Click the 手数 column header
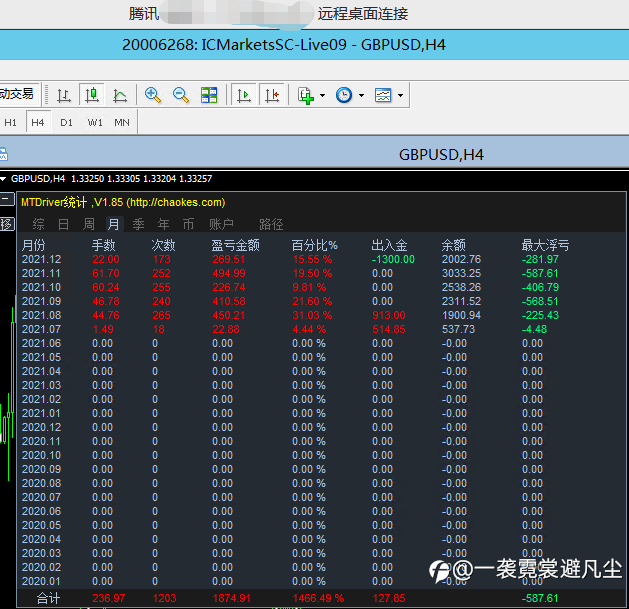Screen dimensions: 629x609 pos(103,245)
